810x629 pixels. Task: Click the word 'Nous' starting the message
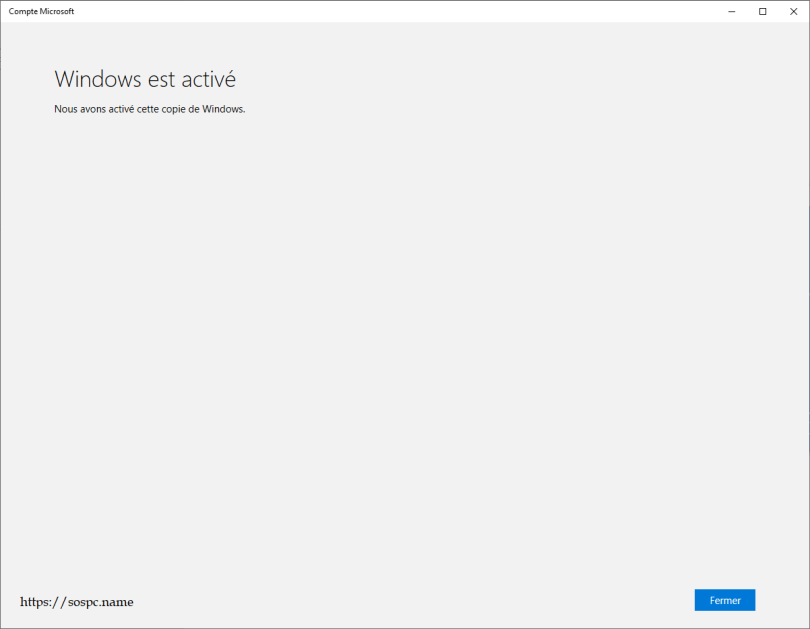click(x=66, y=109)
